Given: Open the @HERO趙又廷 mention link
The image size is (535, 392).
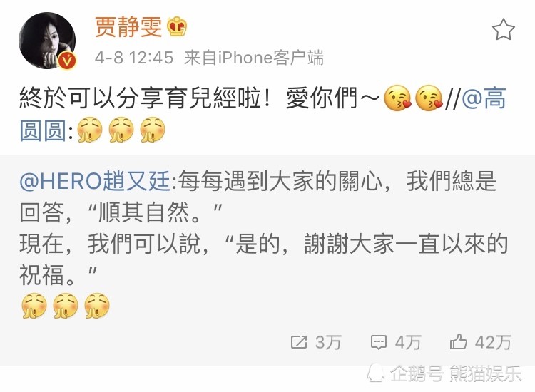Looking at the screenshot, I should click(95, 181).
